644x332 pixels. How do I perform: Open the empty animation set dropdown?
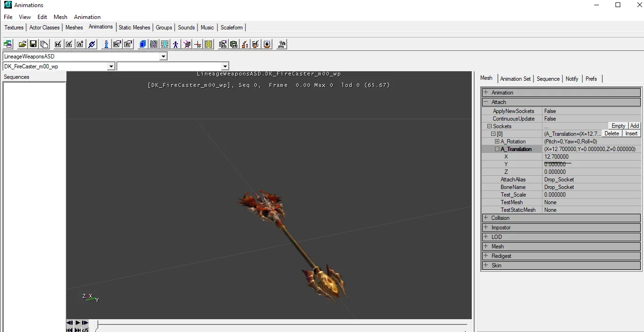[225, 66]
